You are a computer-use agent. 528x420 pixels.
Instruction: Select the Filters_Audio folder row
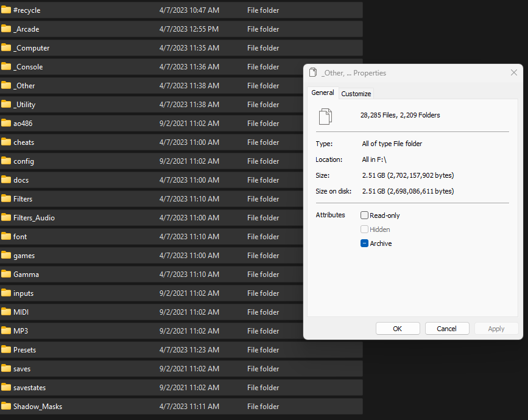click(181, 218)
